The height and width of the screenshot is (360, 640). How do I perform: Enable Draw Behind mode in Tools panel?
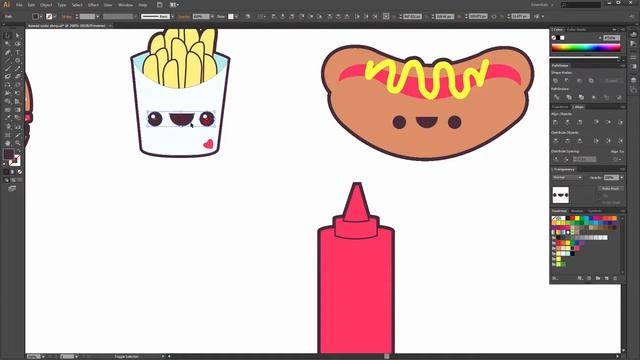point(13,180)
